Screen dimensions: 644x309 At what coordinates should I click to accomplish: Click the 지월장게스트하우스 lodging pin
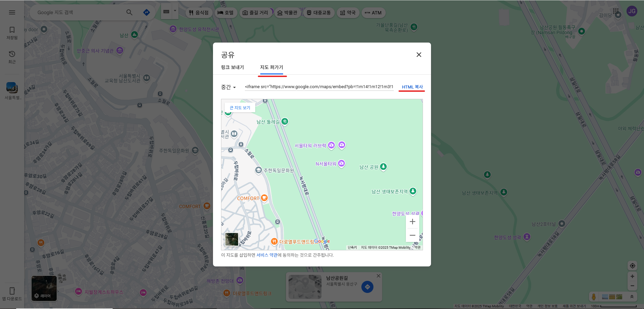pos(78,292)
